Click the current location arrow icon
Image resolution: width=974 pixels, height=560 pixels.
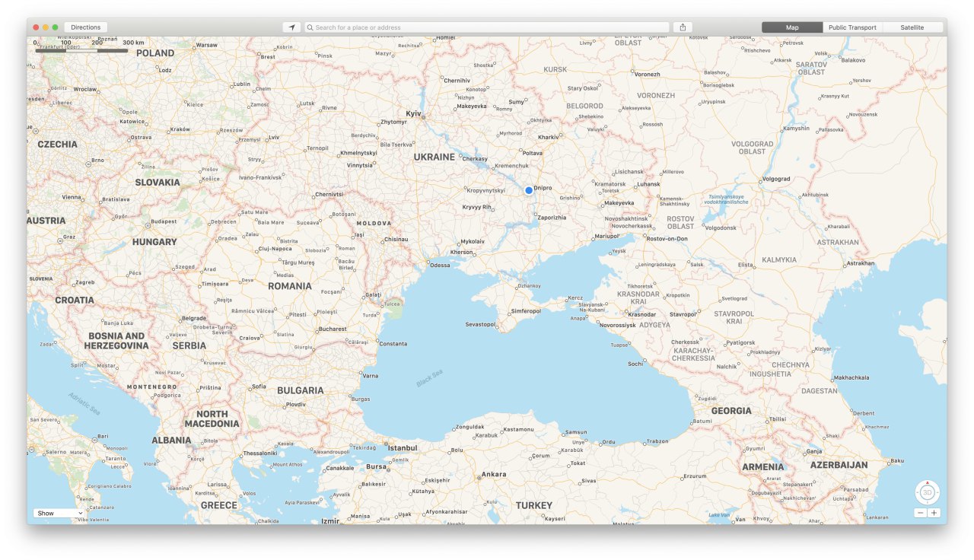coord(291,27)
